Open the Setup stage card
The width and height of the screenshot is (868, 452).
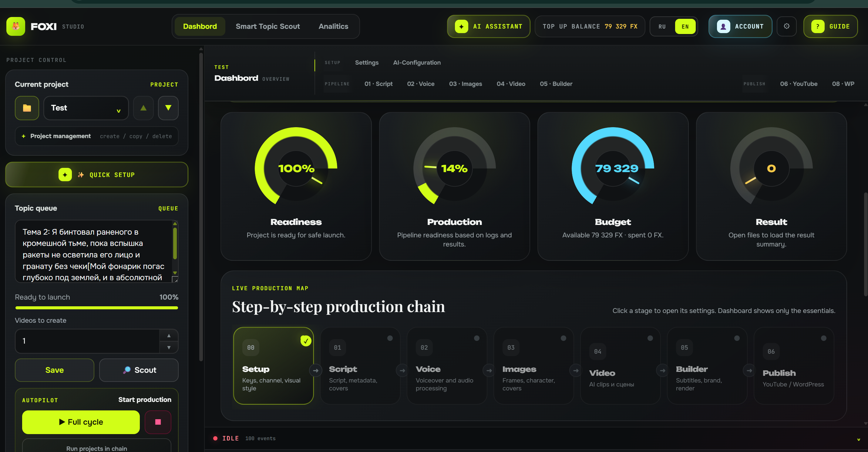273,366
